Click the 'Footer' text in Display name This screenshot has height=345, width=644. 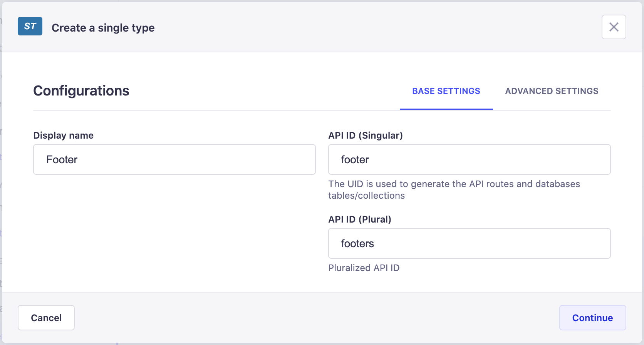[x=62, y=159]
